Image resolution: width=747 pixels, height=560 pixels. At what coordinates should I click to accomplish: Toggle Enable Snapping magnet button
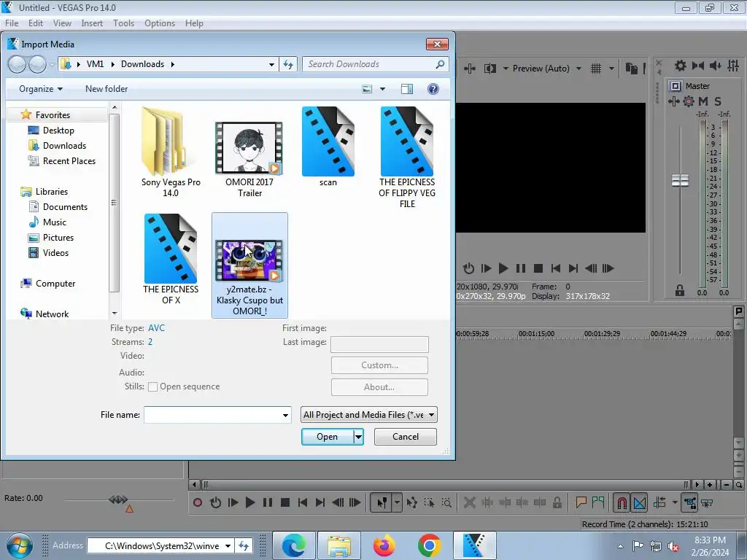622,502
